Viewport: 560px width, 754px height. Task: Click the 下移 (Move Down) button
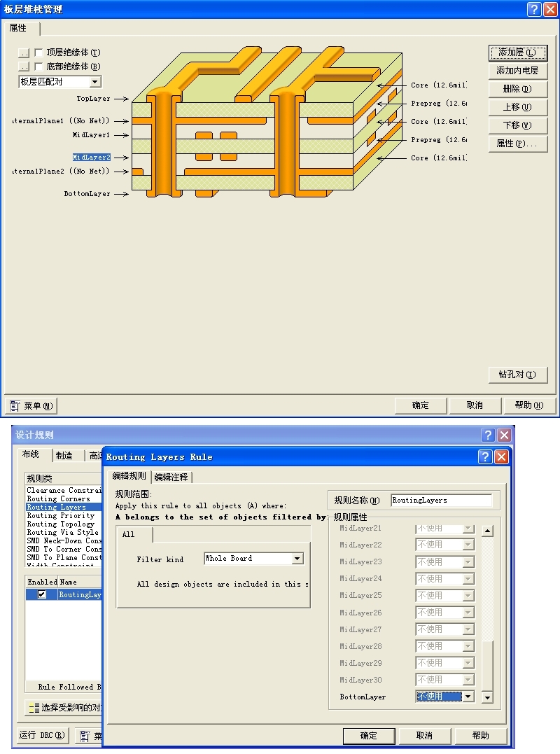518,125
